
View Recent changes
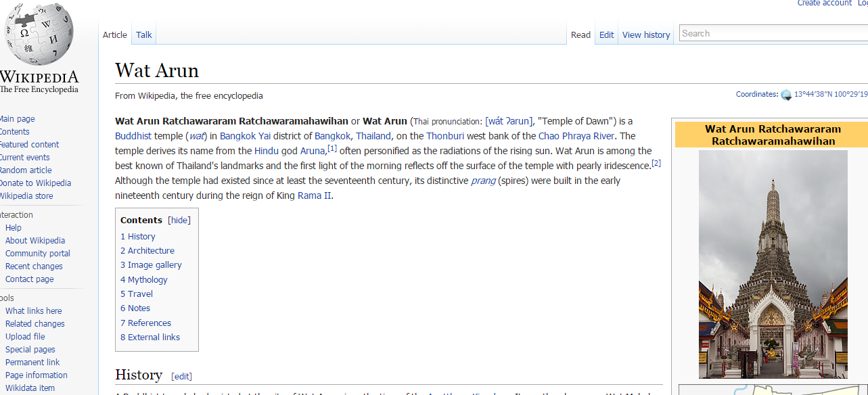coord(34,266)
